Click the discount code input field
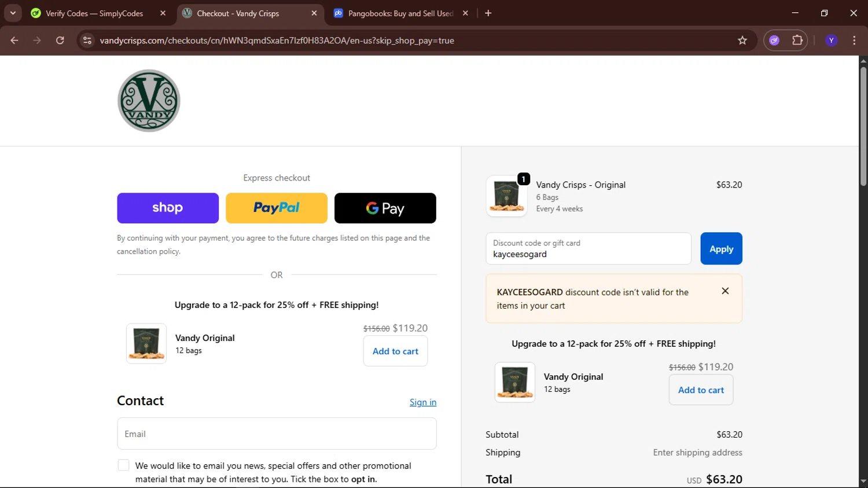 point(589,249)
